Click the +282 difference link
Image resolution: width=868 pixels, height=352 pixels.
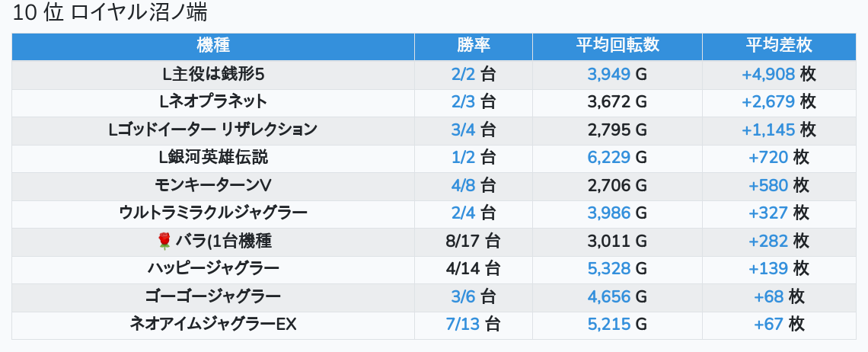coord(769,242)
